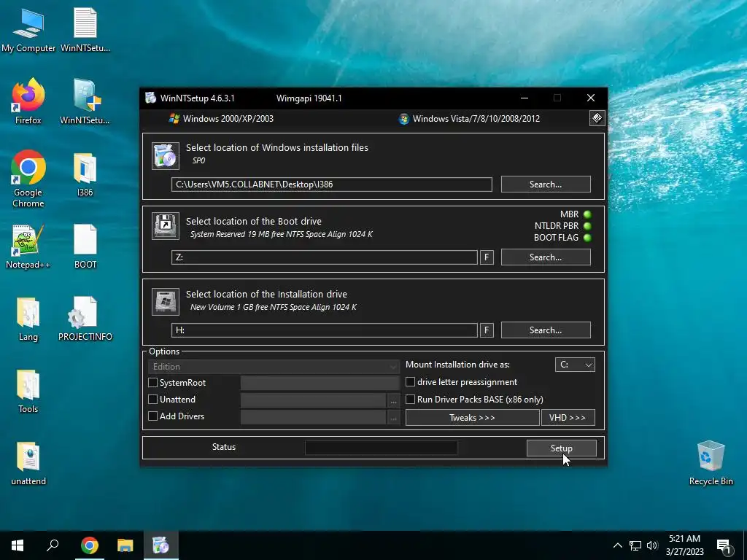This screenshot has width=747, height=560.
Task: Check drive letter preassignment option
Action: pos(410,382)
